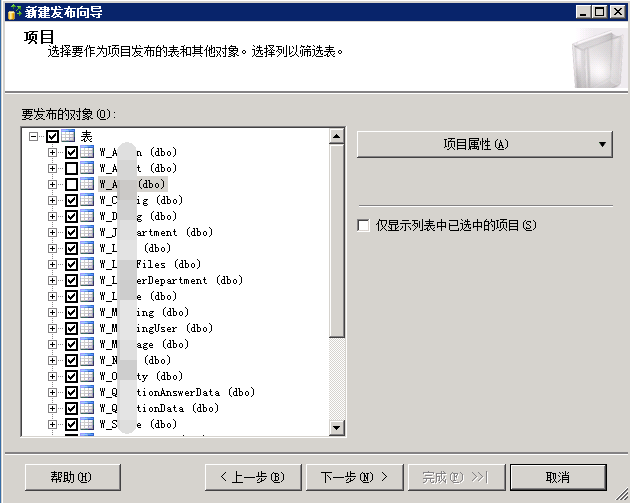
Task: Open help with the 帮助 button
Action: coord(71,476)
